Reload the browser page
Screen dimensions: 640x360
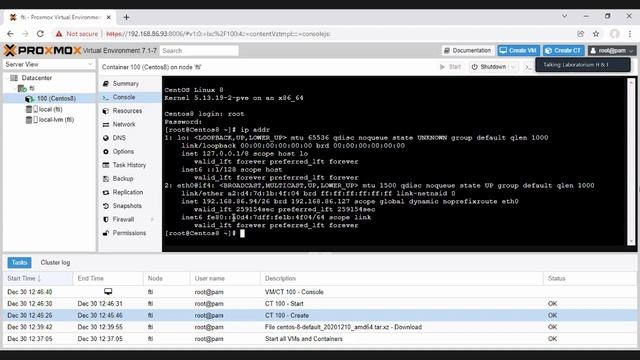(x=40, y=34)
